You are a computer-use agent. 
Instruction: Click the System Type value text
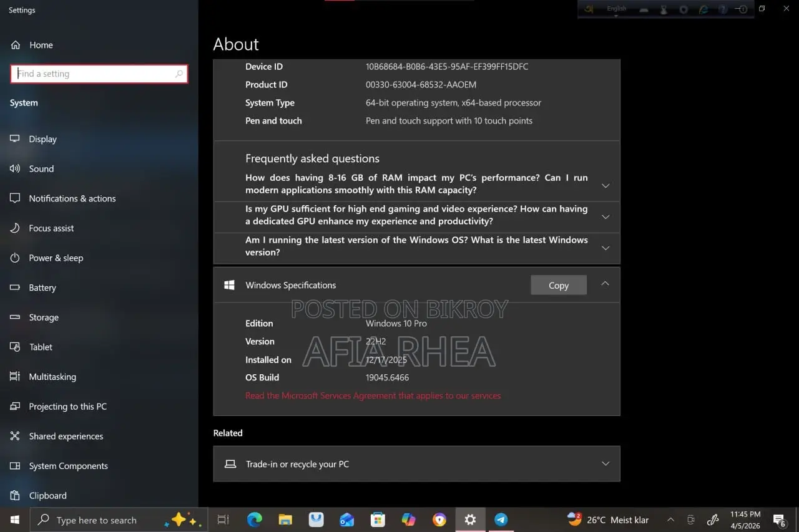453,102
